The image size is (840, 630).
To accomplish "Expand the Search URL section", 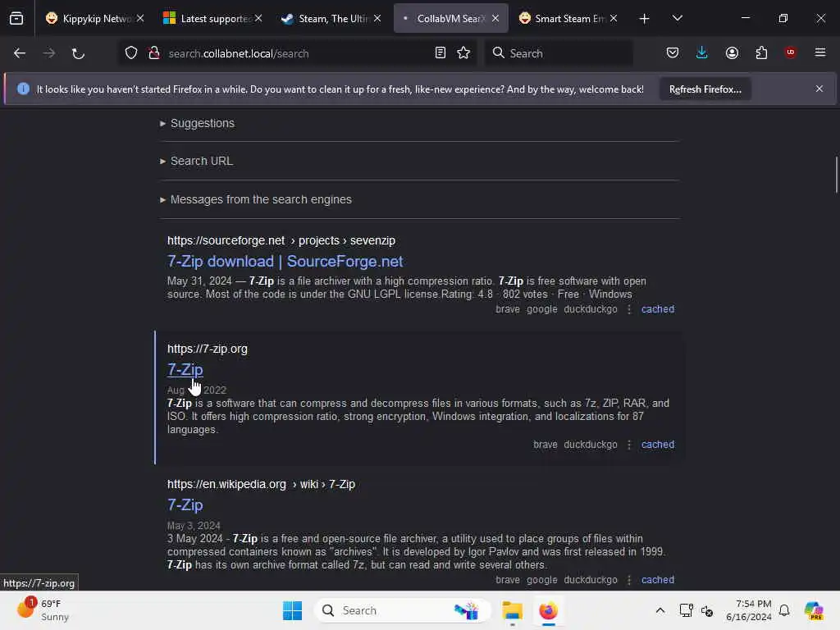I will [x=196, y=161].
